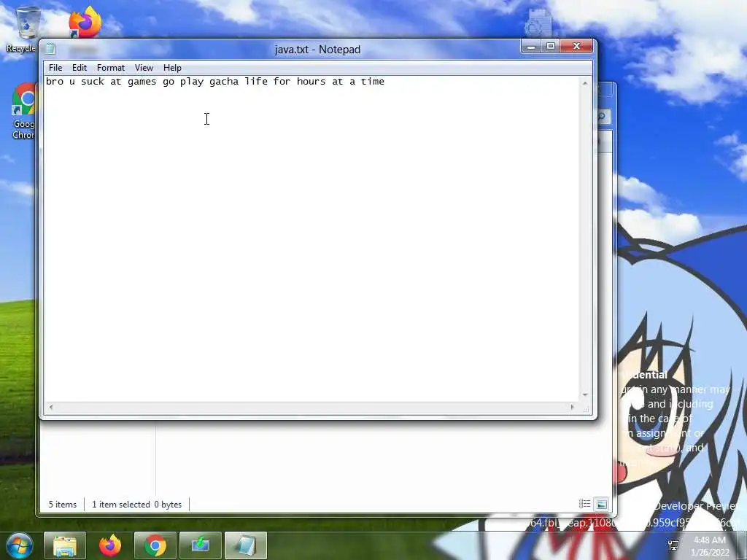The width and height of the screenshot is (747, 560).
Task: Maximize the java.txt Notepad window
Action: pos(551,46)
